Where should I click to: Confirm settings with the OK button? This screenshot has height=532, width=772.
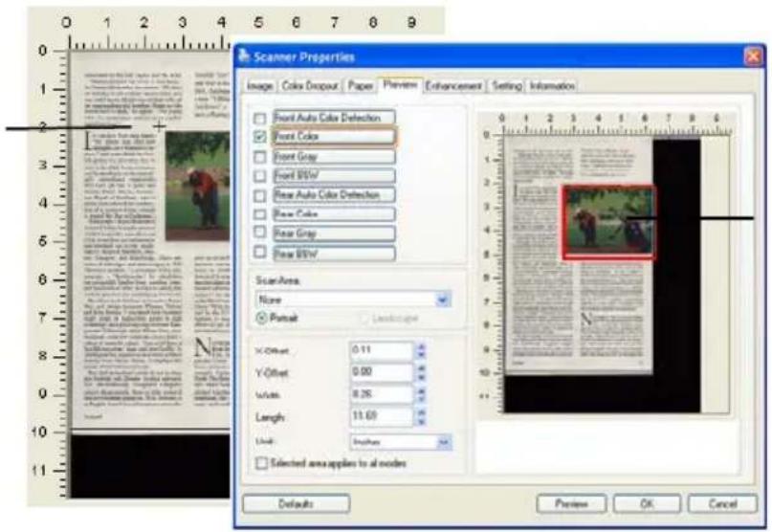pos(647,503)
